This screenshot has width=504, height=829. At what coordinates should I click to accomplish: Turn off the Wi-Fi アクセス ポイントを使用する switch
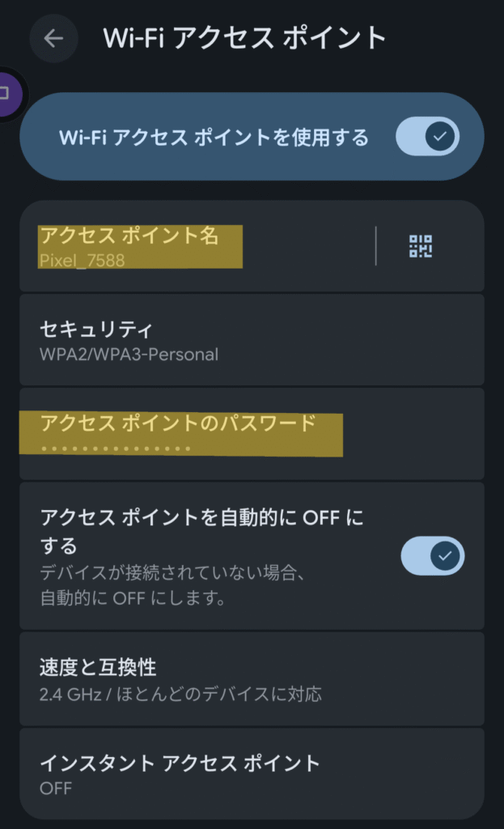pyautogui.click(x=427, y=137)
